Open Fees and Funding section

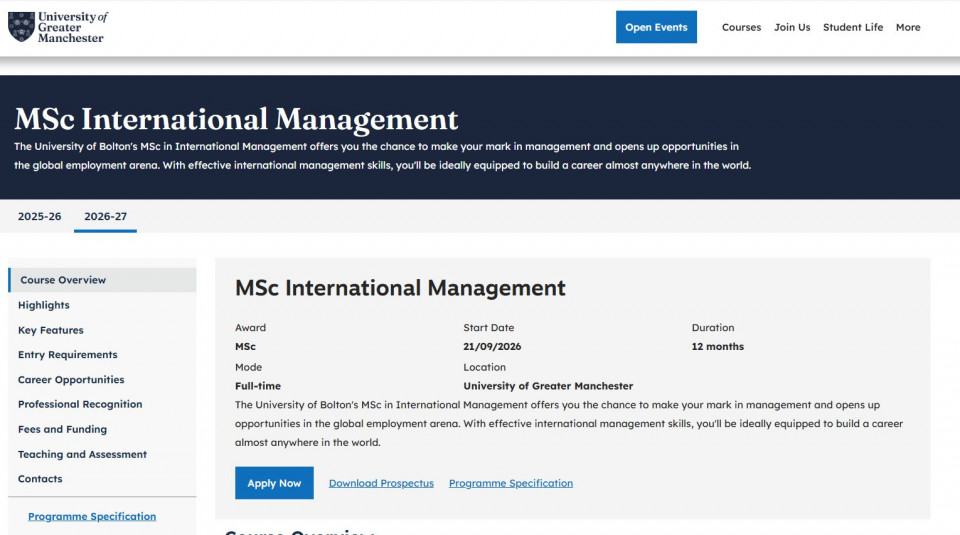point(62,430)
